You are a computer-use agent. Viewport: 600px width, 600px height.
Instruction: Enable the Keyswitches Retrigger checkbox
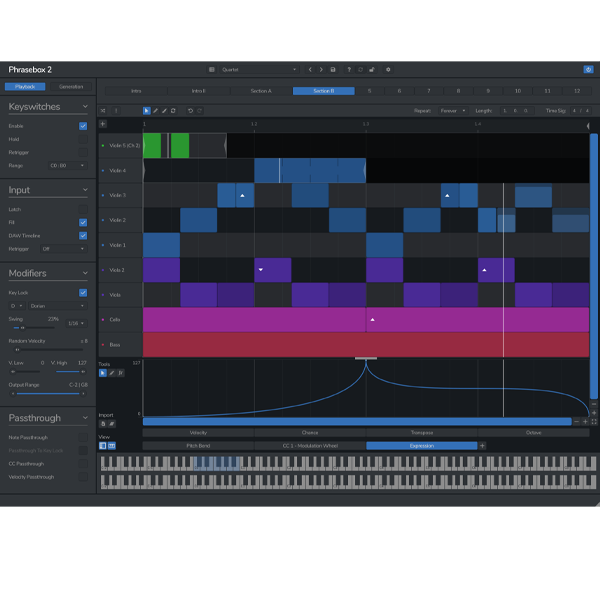pyautogui.click(x=83, y=152)
